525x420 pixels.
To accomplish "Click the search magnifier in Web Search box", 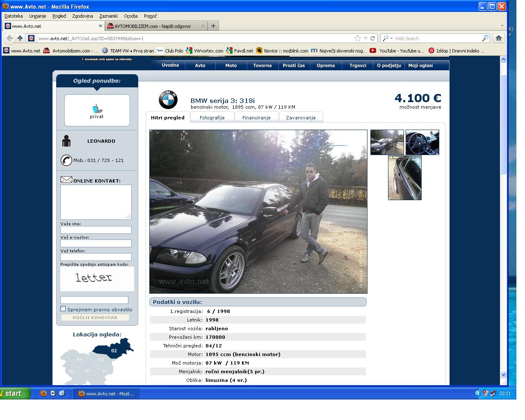I will point(485,38).
